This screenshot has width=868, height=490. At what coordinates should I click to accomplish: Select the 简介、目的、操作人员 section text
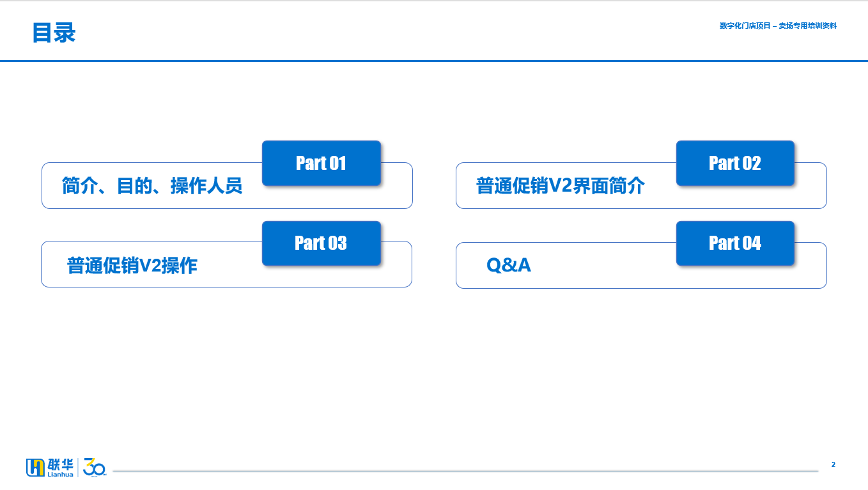tap(152, 186)
